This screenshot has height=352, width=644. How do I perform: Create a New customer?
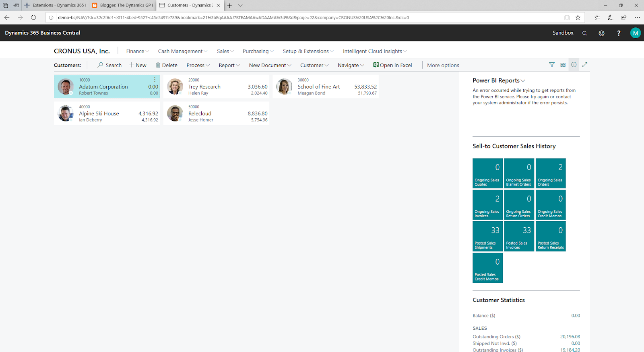coord(138,65)
